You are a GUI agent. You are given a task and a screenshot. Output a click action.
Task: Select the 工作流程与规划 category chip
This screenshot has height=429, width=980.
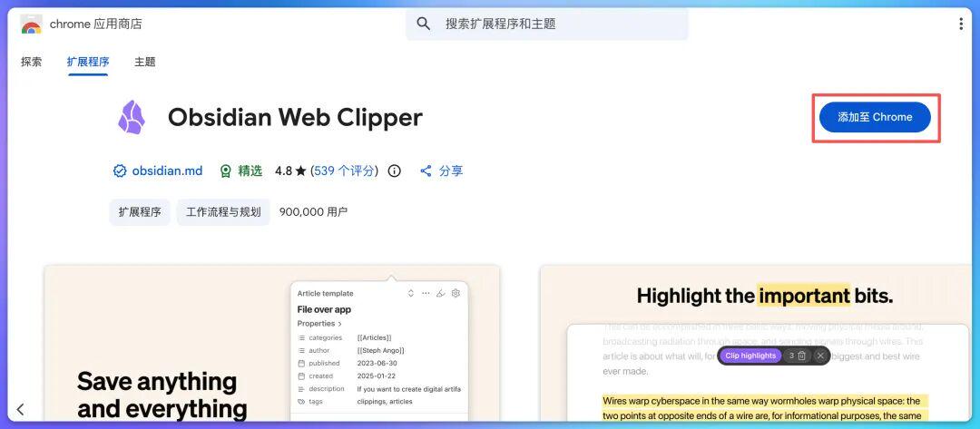223,212
